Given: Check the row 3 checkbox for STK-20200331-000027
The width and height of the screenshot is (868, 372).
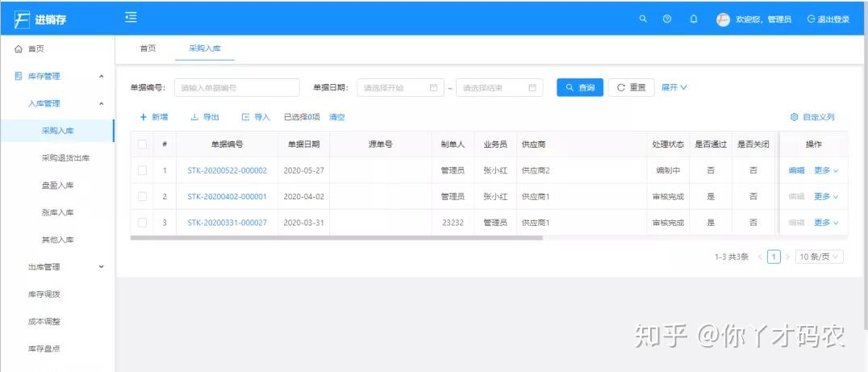Looking at the screenshot, I should click(x=142, y=223).
